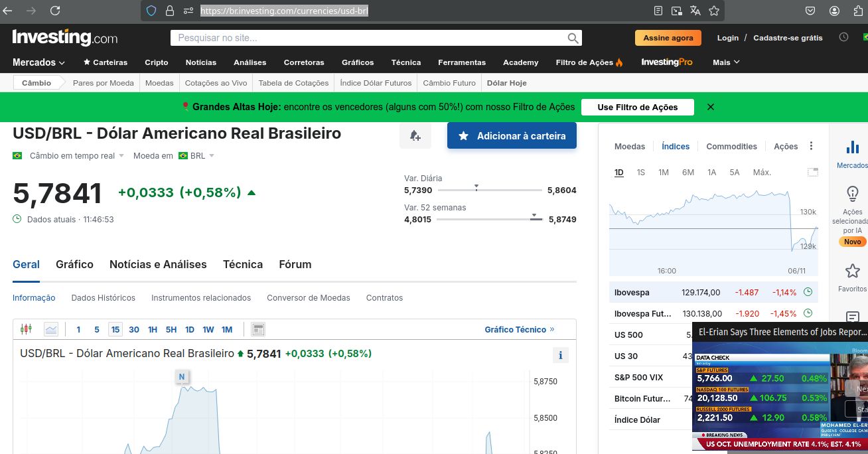Select the candlestick chart icon
This screenshot has height=454, width=868.
click(x=27, y=329)
